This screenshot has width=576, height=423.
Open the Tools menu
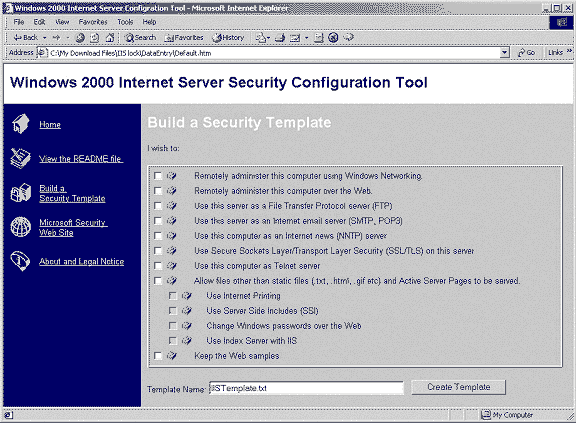(125, 22)
